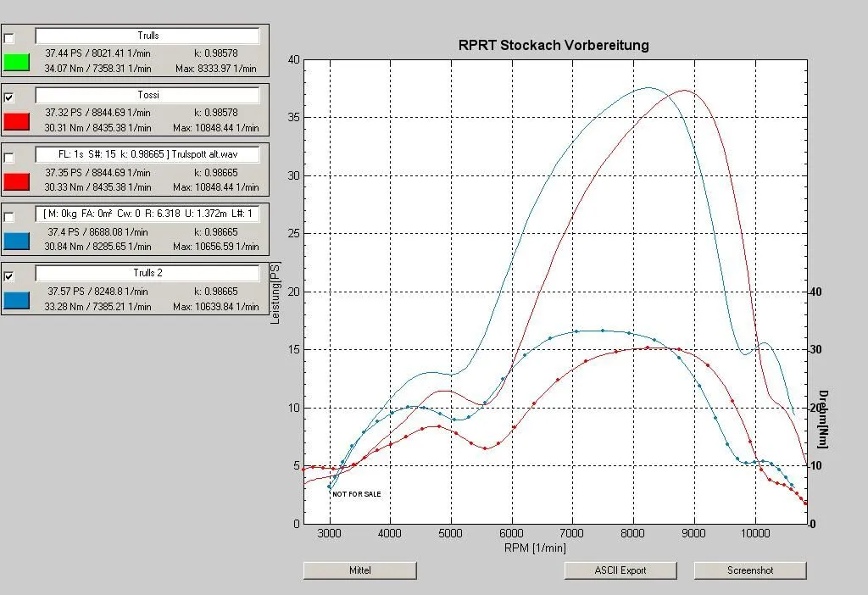Uncheck the Tossi run checkbox
Screen dimensions: 868x595
9,97
